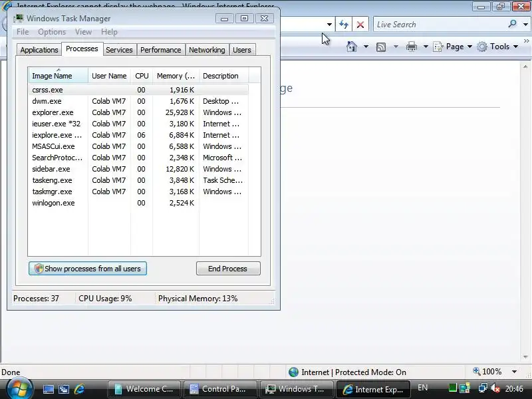Sort by the Memory column header
This screenshot has width=532, height=399.
pyautogui.click(x=176, y=76)
